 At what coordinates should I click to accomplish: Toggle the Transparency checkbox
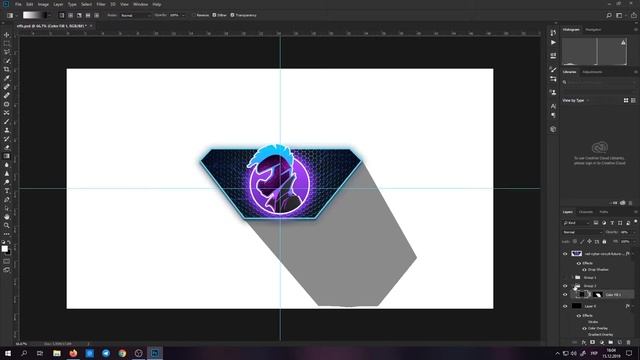[232, 15]
